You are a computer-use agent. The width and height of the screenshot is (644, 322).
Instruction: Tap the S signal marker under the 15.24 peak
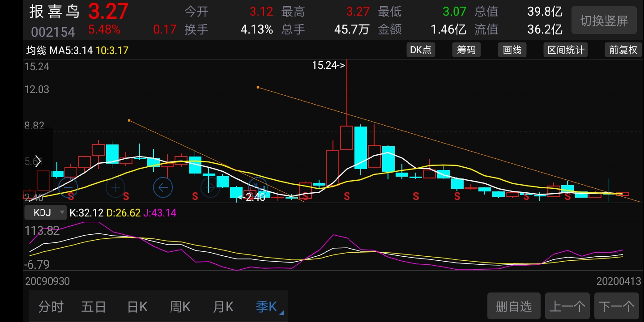346,196
